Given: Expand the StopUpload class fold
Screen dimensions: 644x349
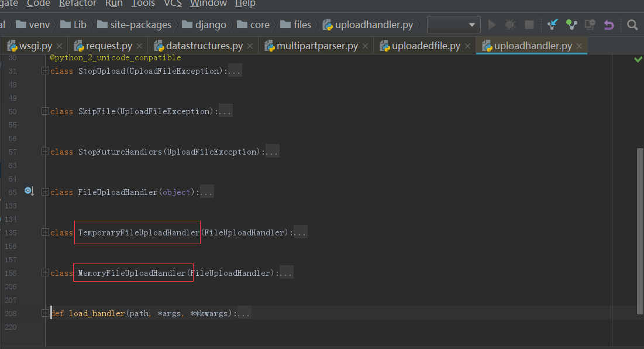Looking at the screenshot, I should pos(45,71).
